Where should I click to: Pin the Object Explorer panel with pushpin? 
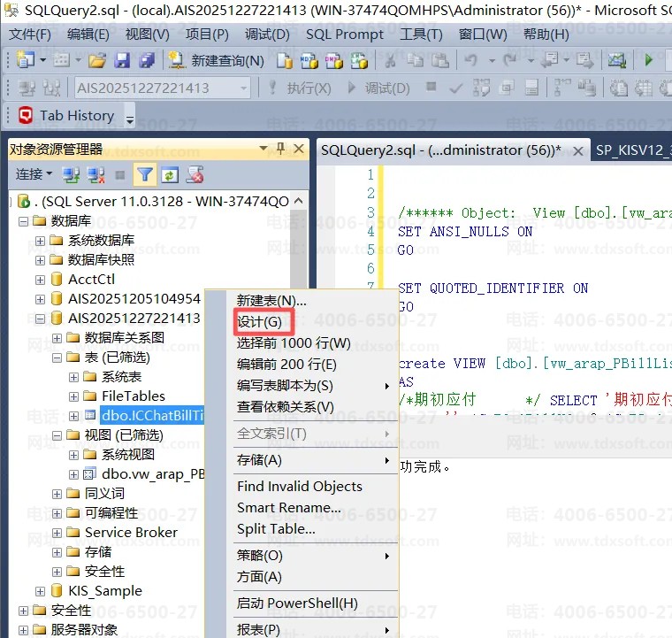tap(279, 150)
